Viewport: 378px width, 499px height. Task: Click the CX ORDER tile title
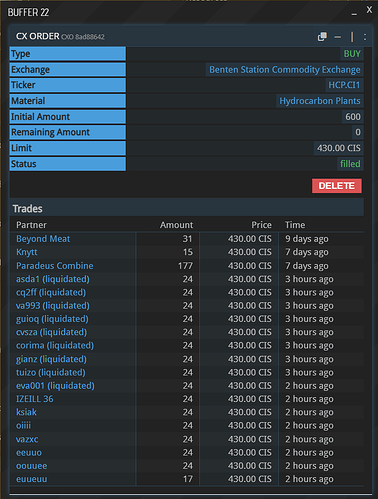[x=38, y=36]
